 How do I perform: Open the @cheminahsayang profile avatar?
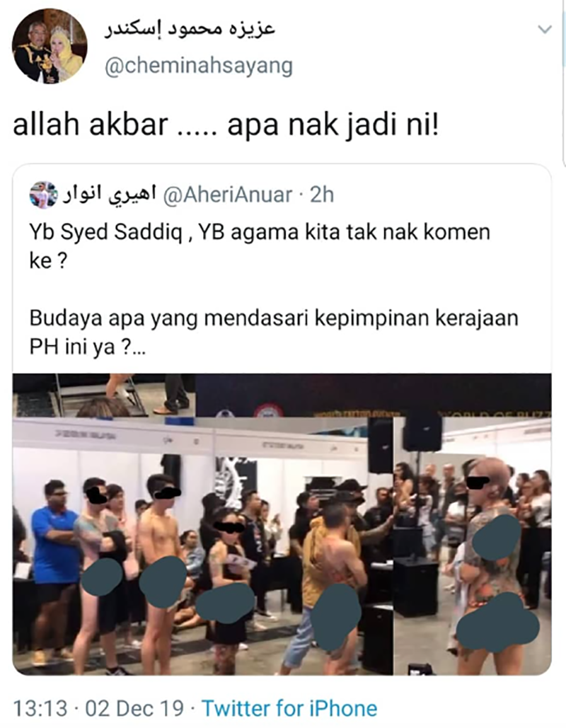(x=50, y=46)
